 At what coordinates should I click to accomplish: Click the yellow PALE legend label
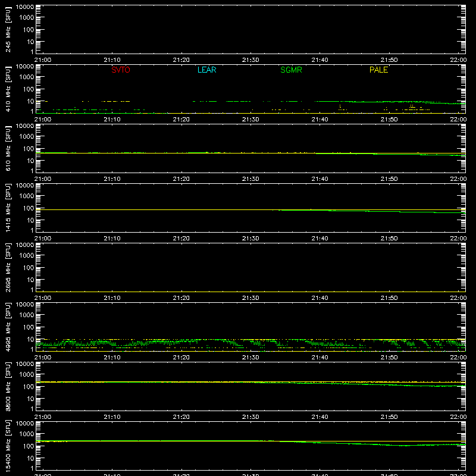coord(378,70)
